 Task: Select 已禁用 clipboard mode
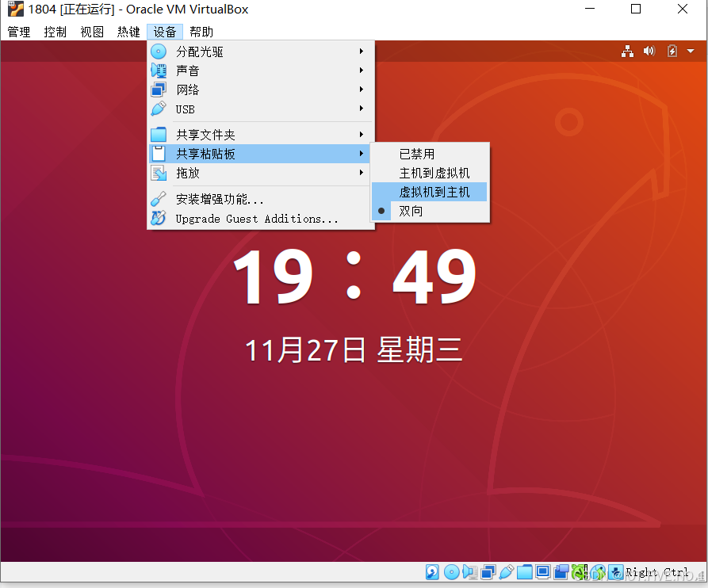430,154
